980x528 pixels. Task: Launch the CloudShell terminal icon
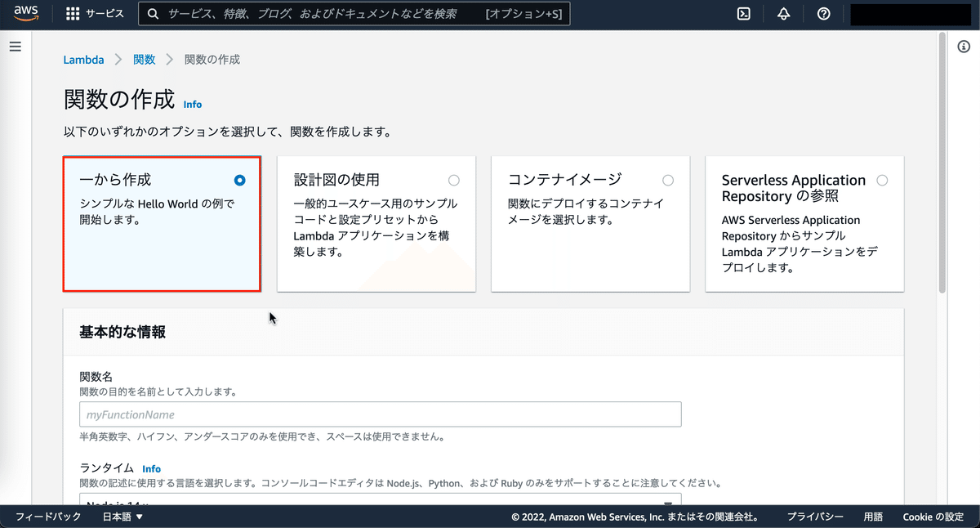point(744,14)
